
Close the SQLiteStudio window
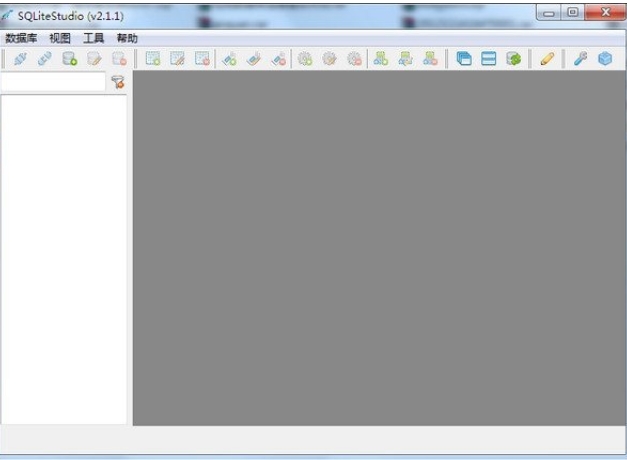point(605,13)
